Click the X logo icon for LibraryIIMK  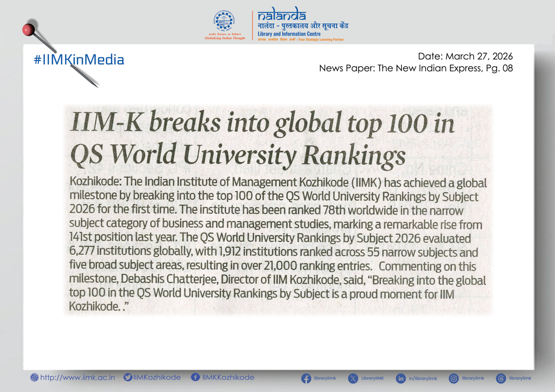point(353,379)
